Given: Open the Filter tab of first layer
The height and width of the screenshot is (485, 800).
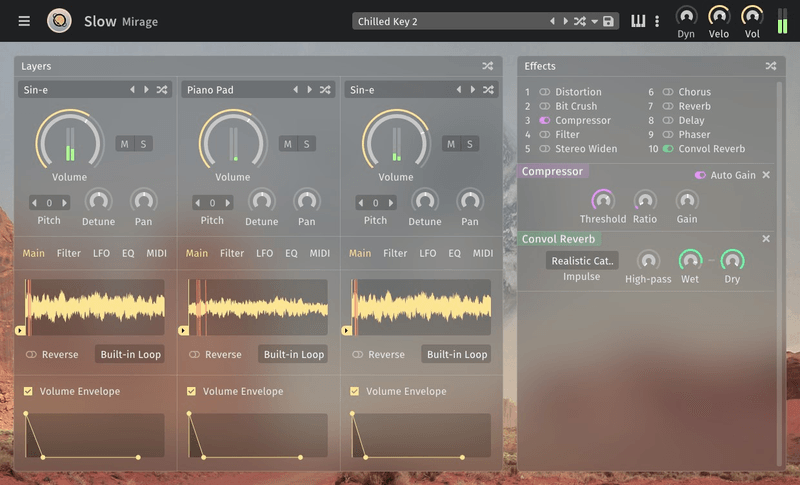Looking at the screenshot, I should click(x=69, y=253).
